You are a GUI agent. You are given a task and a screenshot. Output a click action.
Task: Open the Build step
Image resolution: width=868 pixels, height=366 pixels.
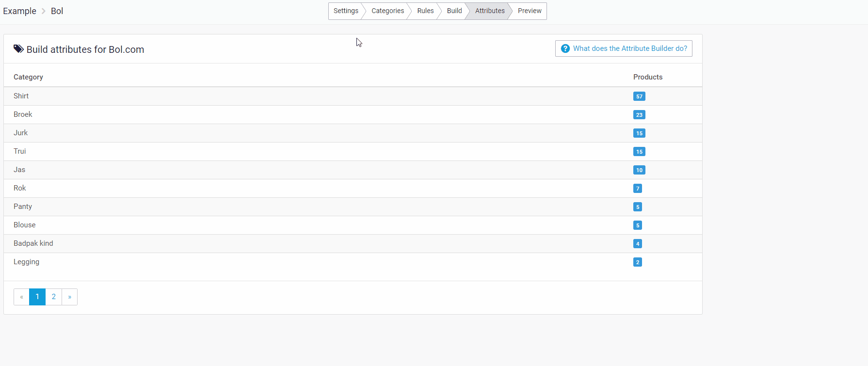coord(454,11)
